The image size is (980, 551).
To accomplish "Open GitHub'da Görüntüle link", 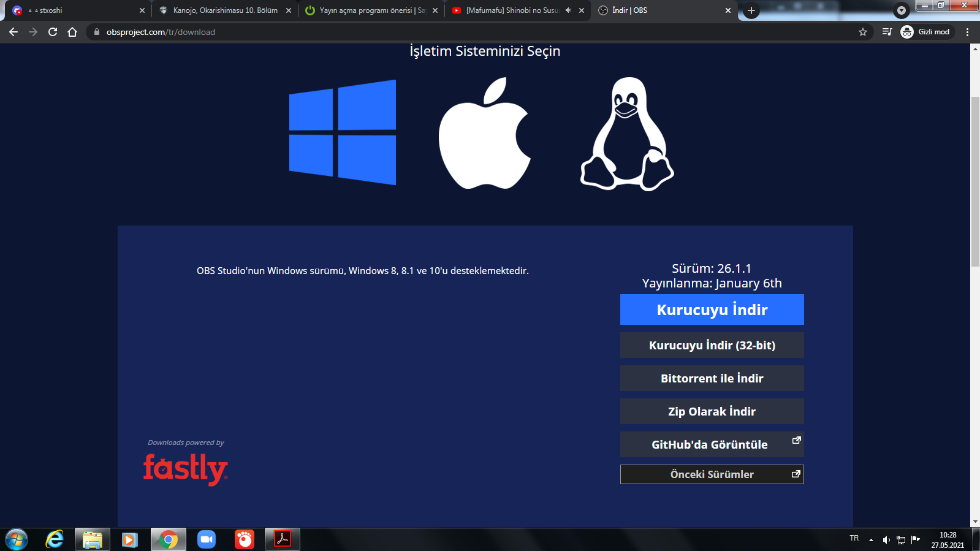I will (712, 444).
